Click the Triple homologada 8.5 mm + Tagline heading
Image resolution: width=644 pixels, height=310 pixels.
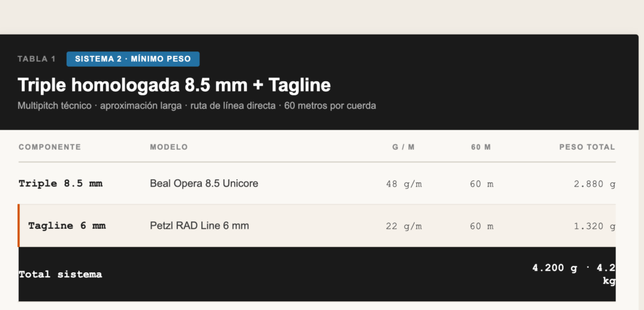pos(174,85)
